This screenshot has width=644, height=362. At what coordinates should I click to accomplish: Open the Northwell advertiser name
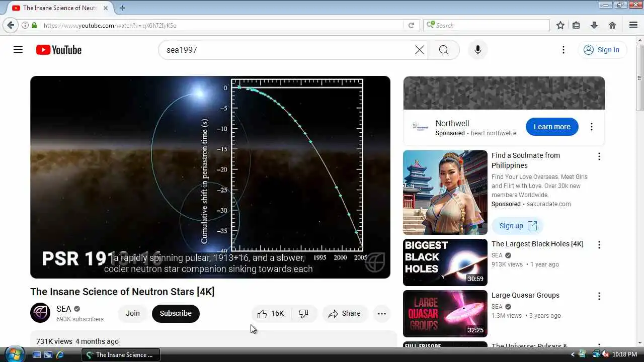tap(452, 123)
